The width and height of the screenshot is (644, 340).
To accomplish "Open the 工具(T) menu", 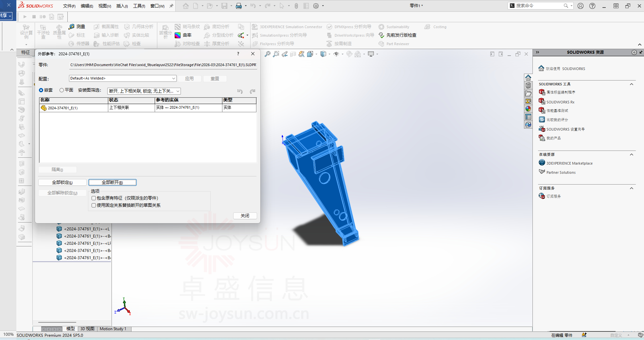I will 139,6.
